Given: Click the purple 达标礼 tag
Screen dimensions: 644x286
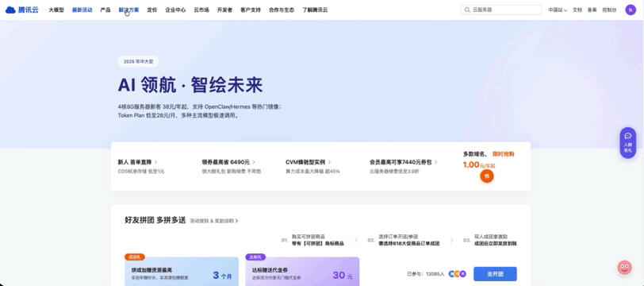Looking at the screenshot, I should (255, 257).
